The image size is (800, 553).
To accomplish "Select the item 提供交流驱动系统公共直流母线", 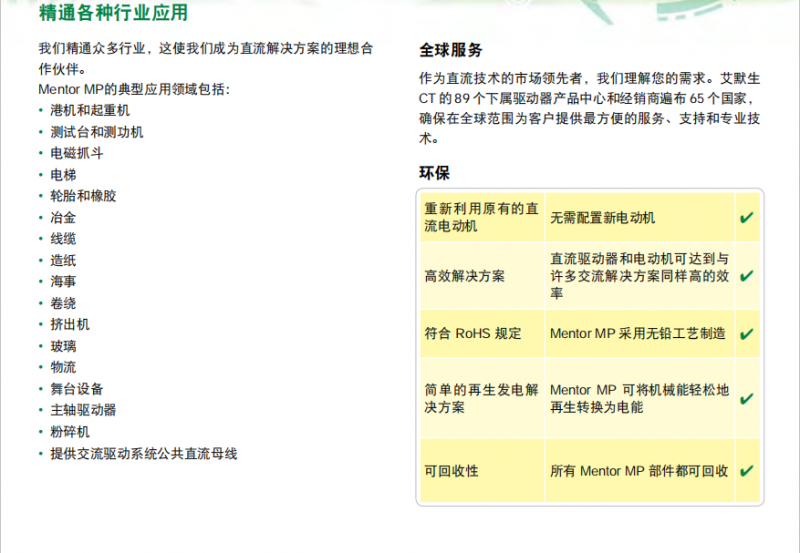I will [x=143, y=454].
